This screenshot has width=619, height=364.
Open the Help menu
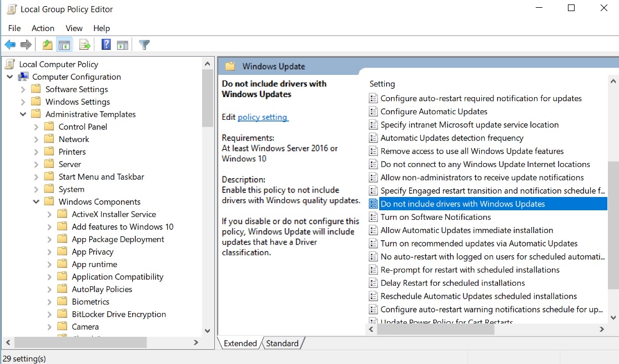[102, 28]
